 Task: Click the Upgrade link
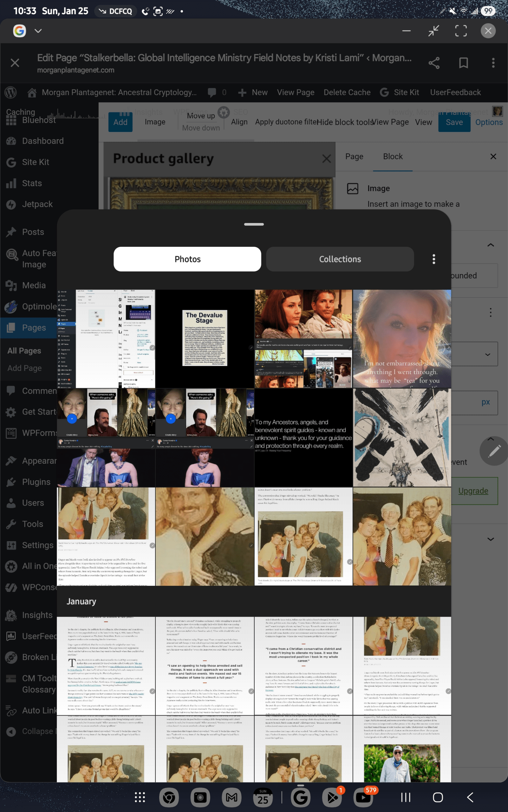(473, 491)
